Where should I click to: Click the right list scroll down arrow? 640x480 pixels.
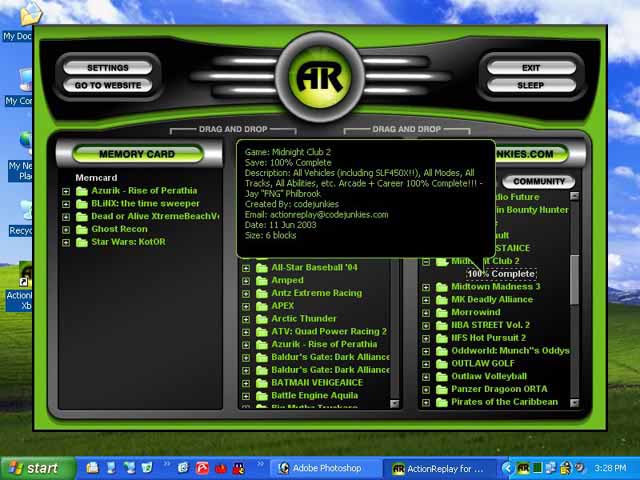574,403
